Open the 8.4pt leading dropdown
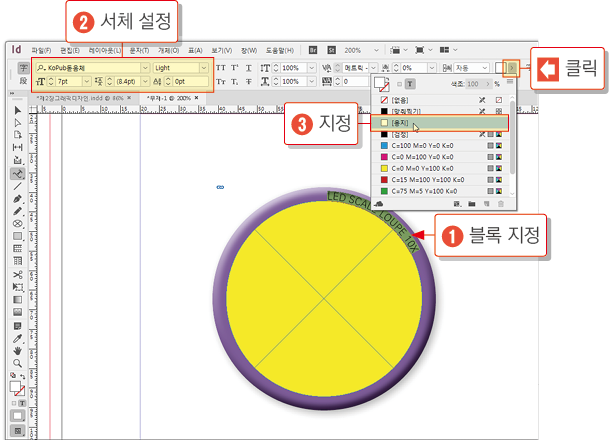The height and width of the screenshot is (440, 609). coord(145,82)
